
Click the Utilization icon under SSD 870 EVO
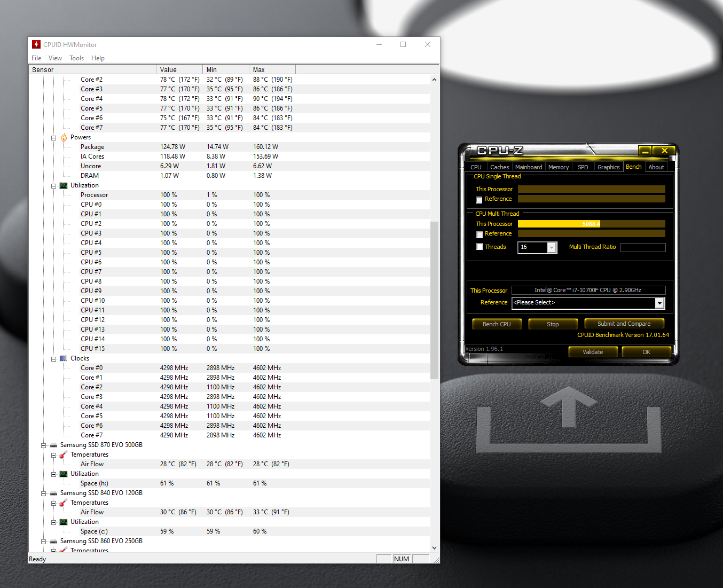pyautogui.click(x=64, y=474)
